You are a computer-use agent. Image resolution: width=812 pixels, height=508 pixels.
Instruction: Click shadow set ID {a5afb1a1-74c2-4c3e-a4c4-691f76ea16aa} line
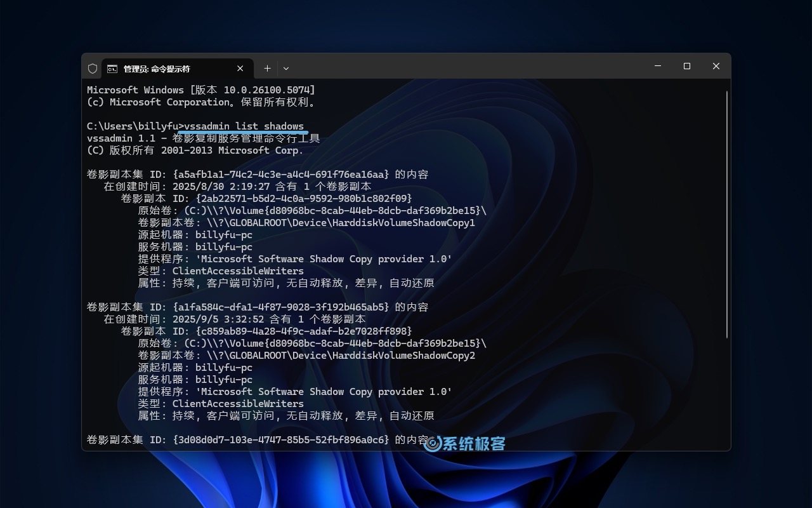(258, 175)
